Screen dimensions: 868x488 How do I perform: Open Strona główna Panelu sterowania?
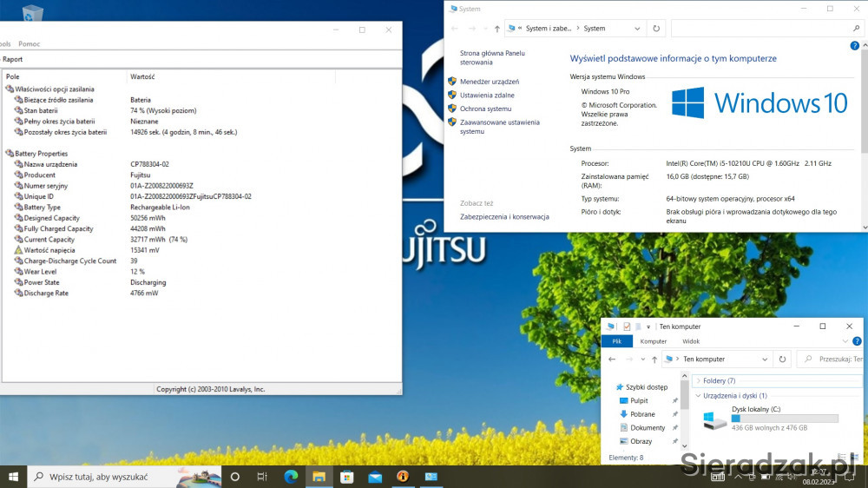coord(492,57)
